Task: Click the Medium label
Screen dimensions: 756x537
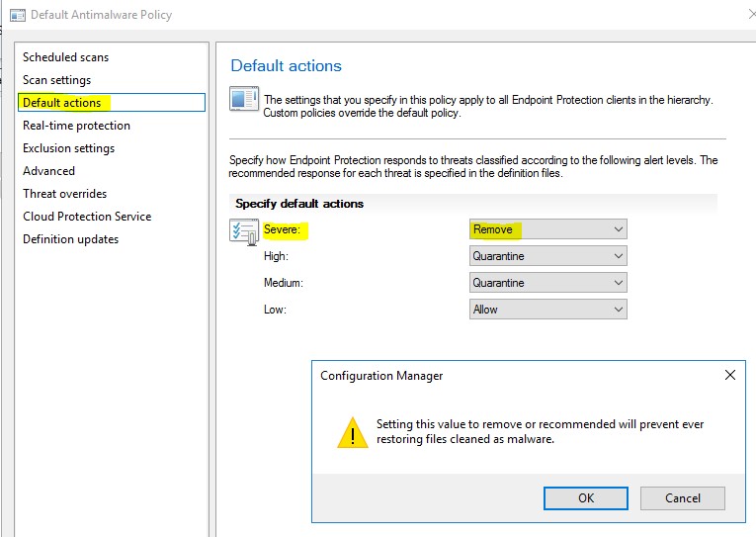Action: click(283, 283)
